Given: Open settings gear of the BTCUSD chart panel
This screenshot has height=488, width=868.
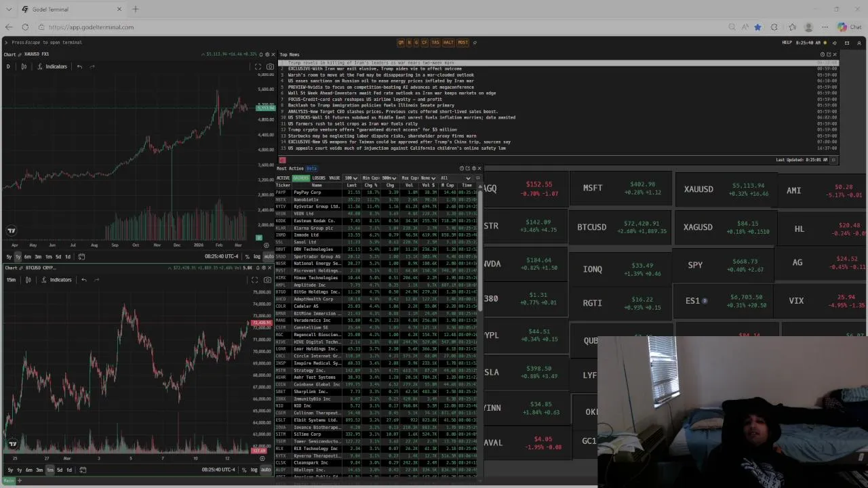Looking at the screenshot, I should (x=264, y=268).
